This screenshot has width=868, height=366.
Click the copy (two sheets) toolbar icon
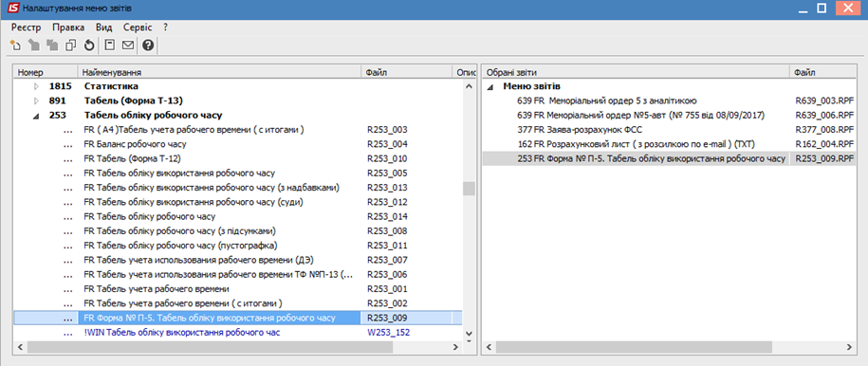(70, 46)
